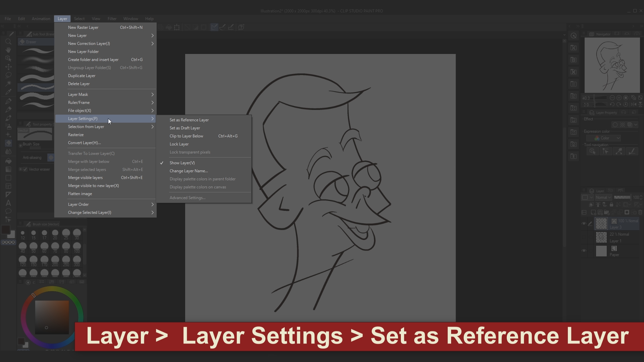
Task: Open the Expression color dropdown
Action: tap(604, 138)
